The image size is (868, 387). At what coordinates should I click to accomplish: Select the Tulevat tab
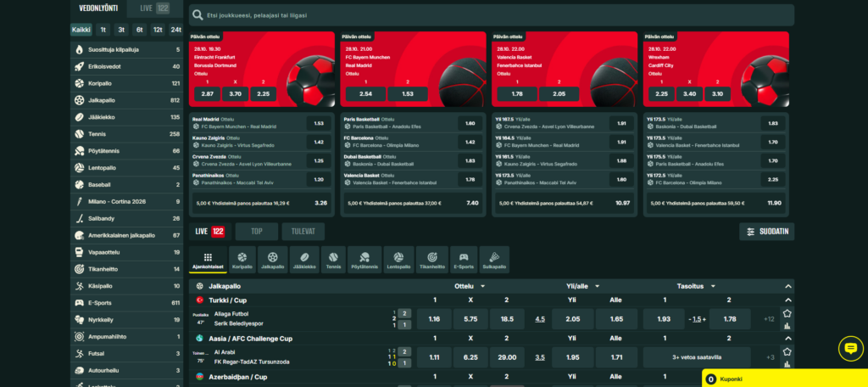[303, 232]
